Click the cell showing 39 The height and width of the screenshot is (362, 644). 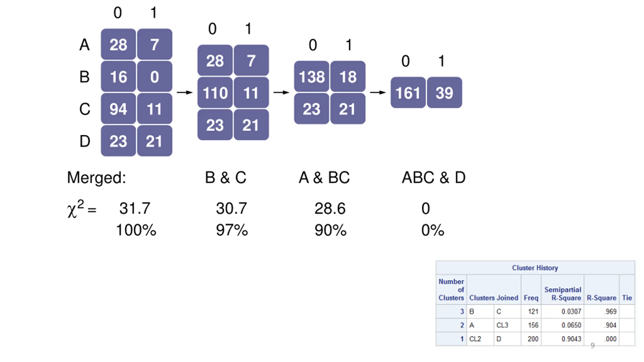tap(444, 93)
